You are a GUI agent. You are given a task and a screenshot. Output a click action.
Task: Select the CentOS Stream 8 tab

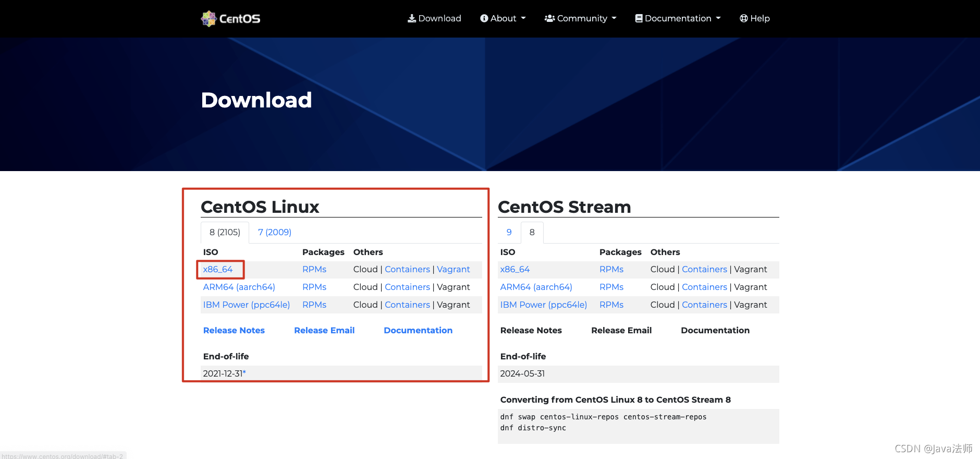pos(532,232)
